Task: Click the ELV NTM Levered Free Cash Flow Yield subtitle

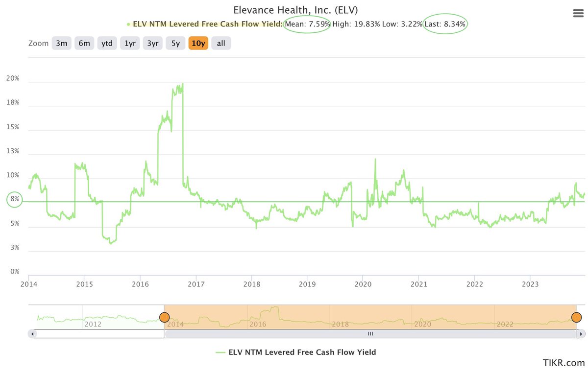Action: coord(208,23)
